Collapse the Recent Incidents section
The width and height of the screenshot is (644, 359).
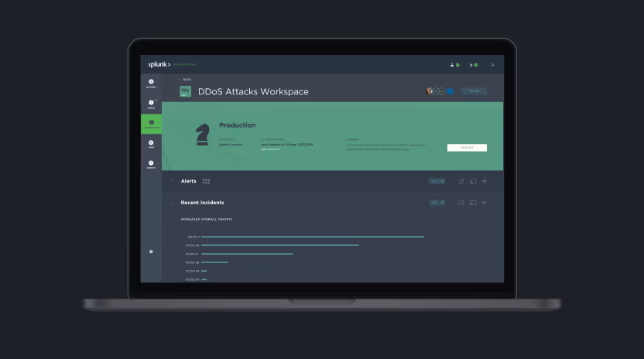click(173, 203)
